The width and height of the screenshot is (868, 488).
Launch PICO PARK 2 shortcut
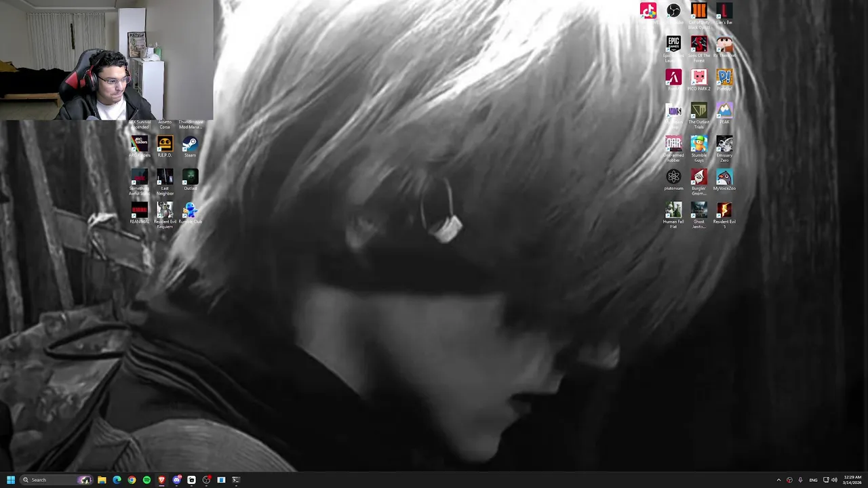tap(698, 80)
